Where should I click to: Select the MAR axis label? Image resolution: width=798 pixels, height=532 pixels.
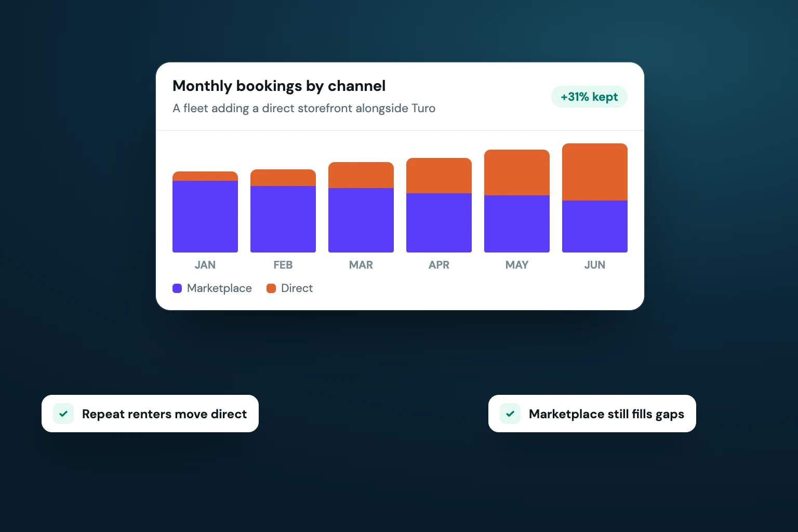pyautogui.click(x=361, y=265)
